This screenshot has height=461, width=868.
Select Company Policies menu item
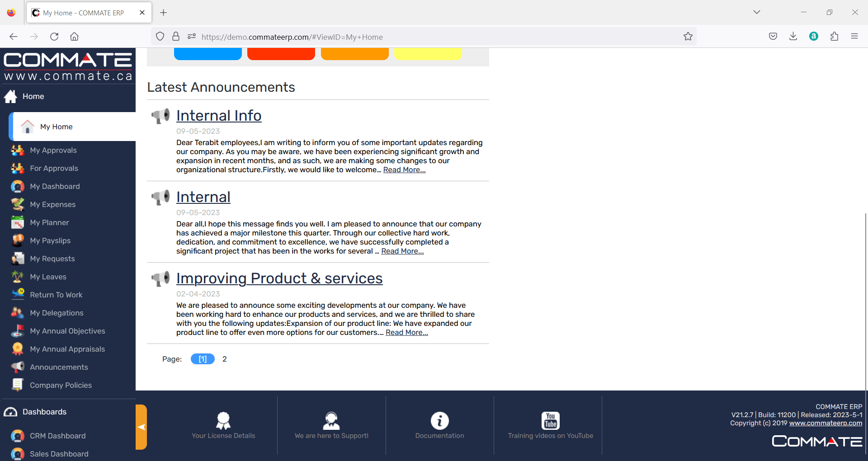coord(61,385)
